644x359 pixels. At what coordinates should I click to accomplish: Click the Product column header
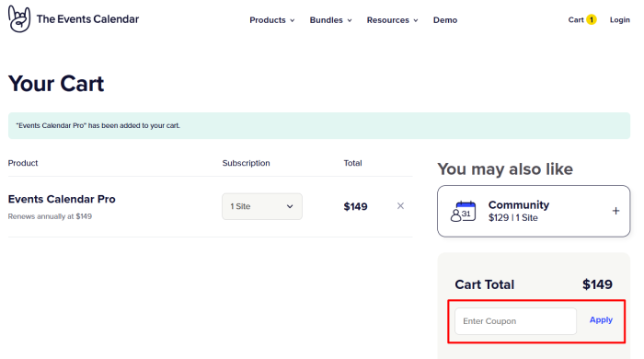tap(23, 163)
